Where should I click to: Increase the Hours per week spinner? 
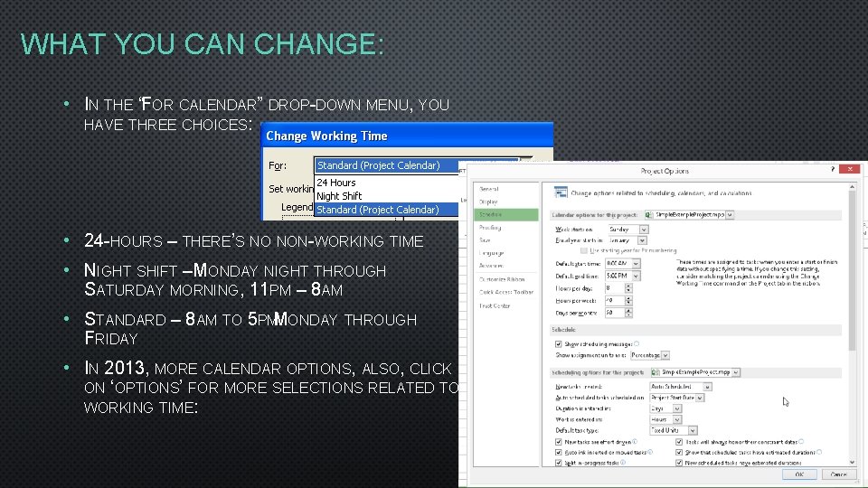pyautogui.click(x=628, y=298)
